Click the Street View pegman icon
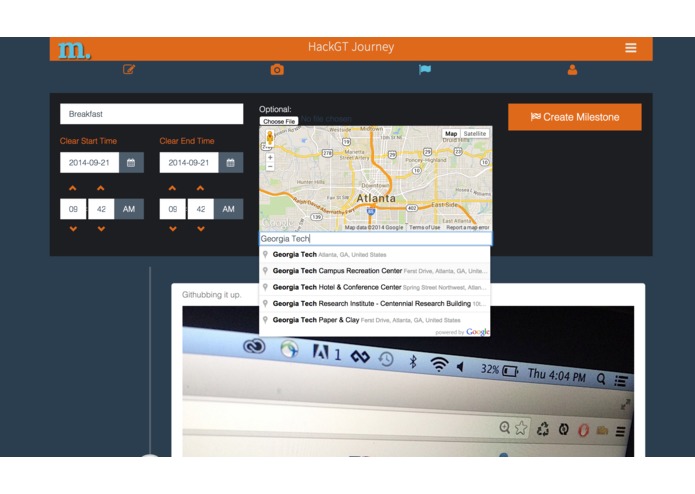This screenshot has height=494, width=695. click(x=269, y=138)
